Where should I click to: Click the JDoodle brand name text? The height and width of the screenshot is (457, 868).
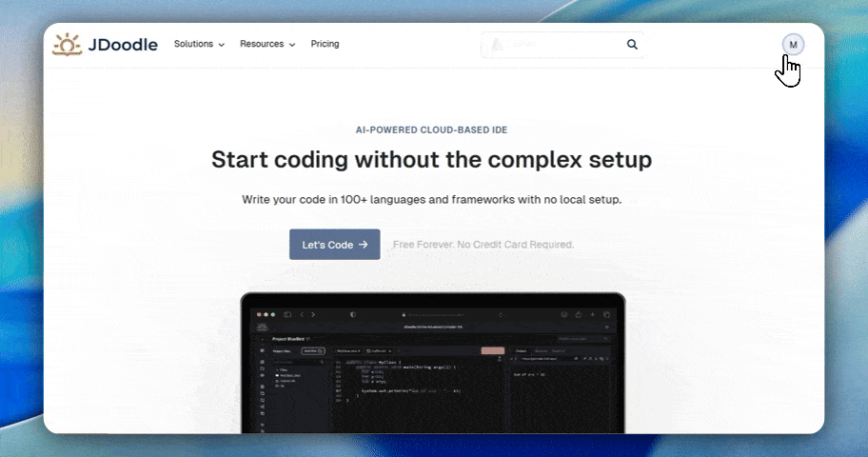[x=123, y=45]
